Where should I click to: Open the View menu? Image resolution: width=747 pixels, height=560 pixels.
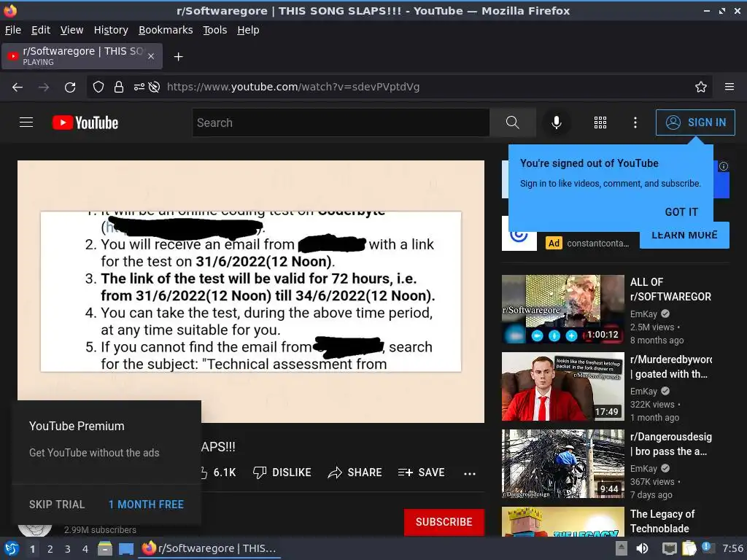coord(72,30)
